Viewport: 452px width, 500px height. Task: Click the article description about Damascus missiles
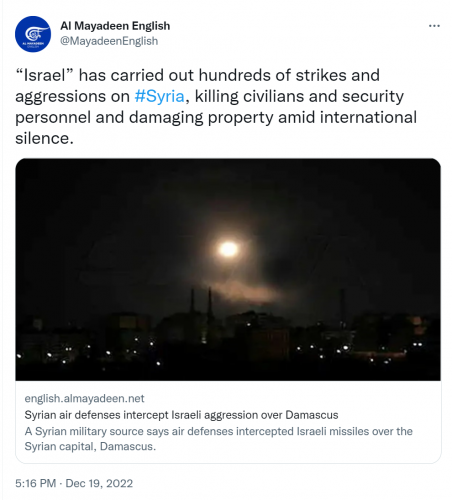219,439
